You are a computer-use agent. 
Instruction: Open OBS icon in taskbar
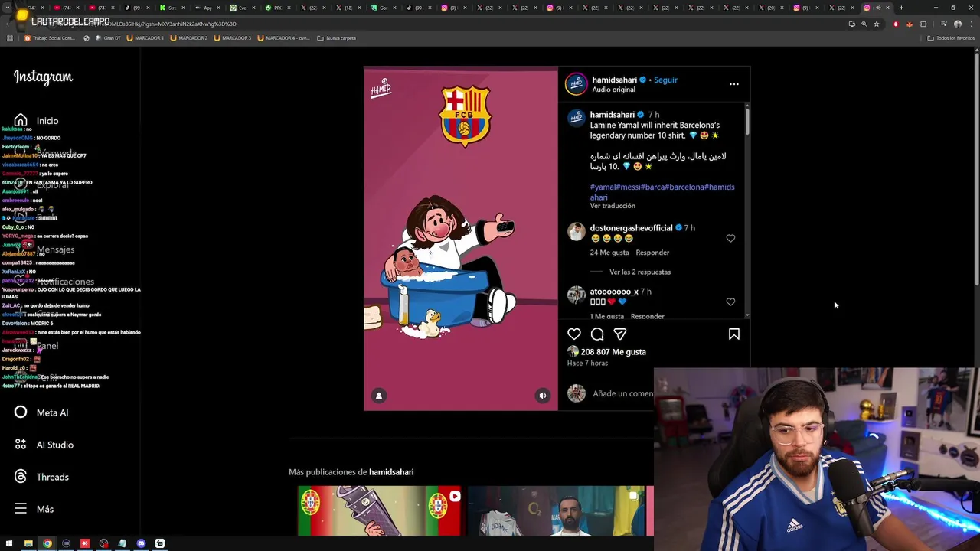103,543
